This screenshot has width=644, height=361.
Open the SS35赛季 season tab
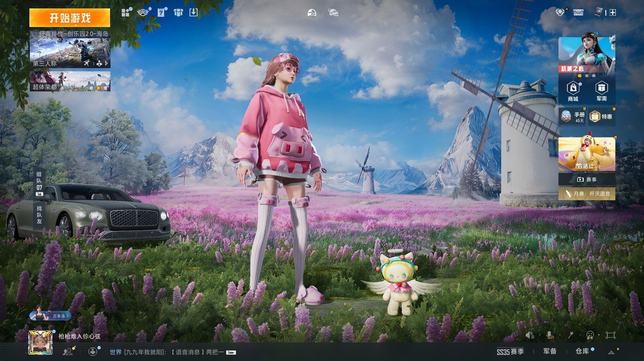click(x=510, y=352)
